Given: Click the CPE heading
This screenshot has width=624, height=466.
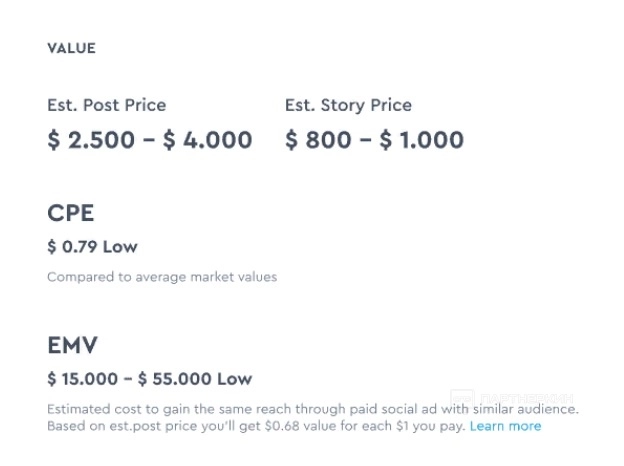Looking at the screenshot, I should click(70, 213).
